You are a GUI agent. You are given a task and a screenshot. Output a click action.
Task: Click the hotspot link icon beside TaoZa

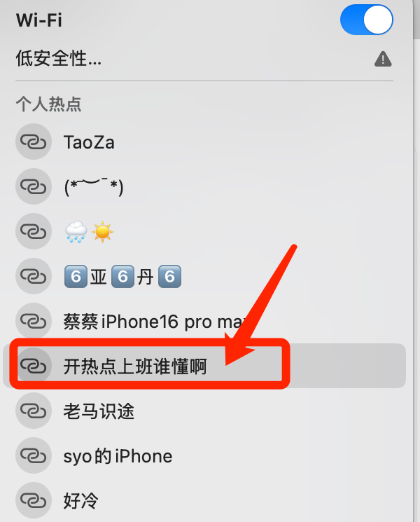34,142
